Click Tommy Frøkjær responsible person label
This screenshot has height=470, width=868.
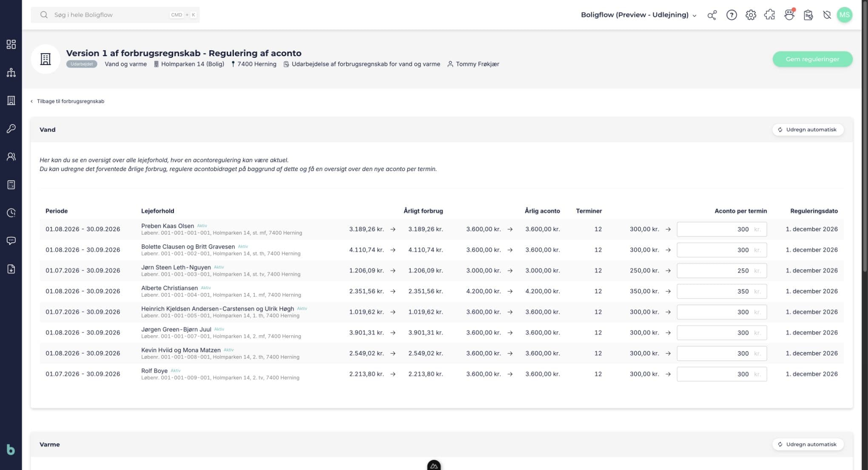(x=473, y=64)
